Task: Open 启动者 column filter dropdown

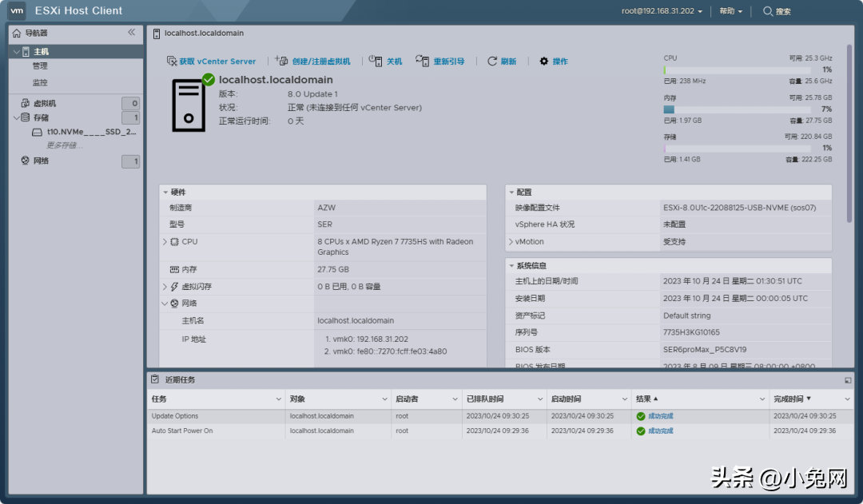Action: pyautogui.click(x=455, y=399)
